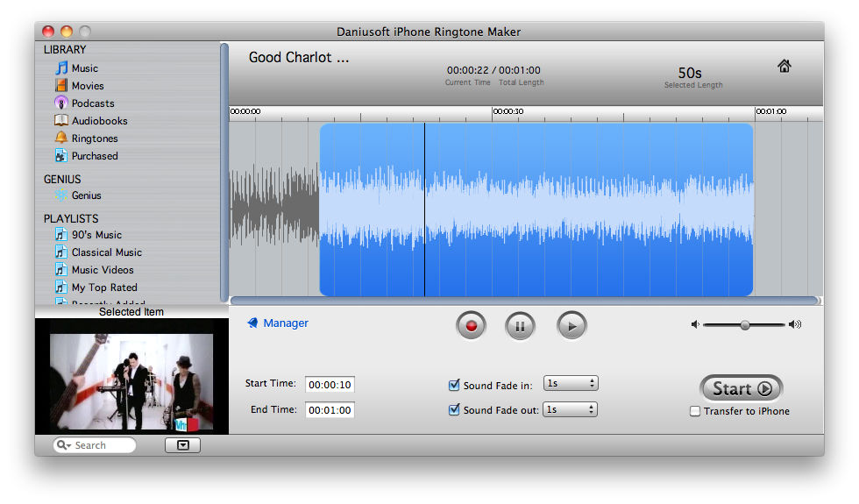Open the My Top Rated playlist icon

[61, 287]
